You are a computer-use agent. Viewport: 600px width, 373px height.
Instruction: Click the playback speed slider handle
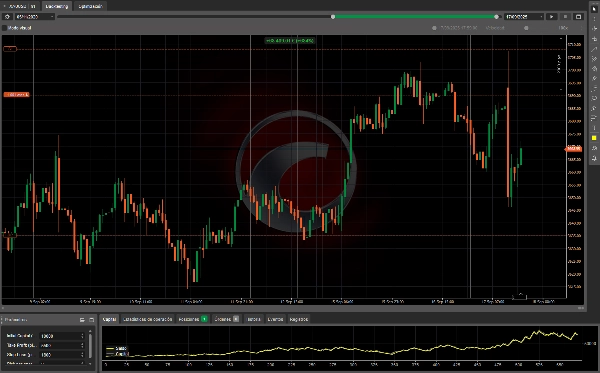[526, 28]
